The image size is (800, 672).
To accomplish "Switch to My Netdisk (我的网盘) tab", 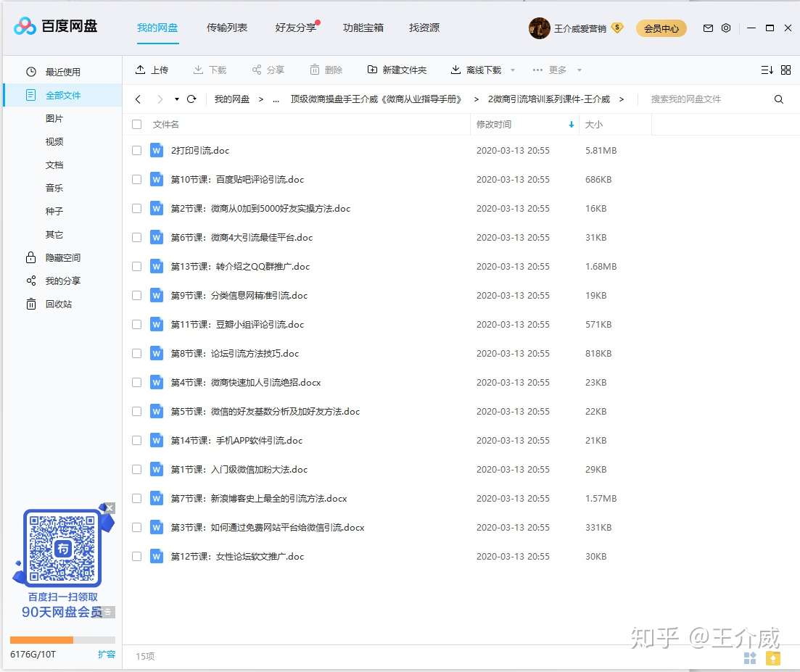I will pyautogui.click(x=157, y=28).
